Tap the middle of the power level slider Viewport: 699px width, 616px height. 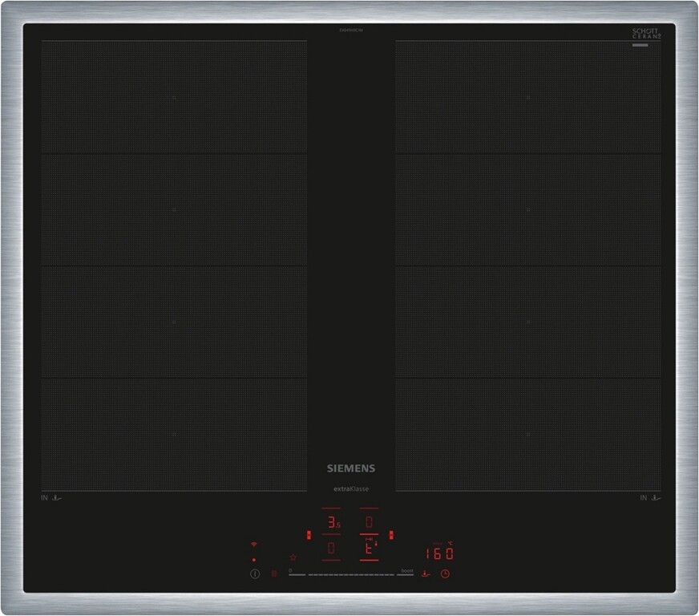click(351, 575)
